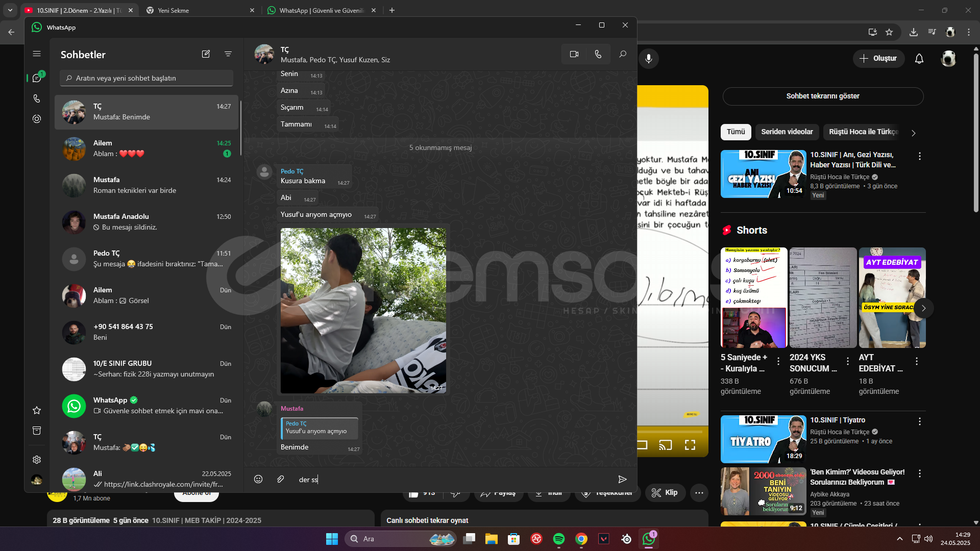Start a video call in TÇ chat
This screenshot has height=551, width=980.
tap(574, 54)
